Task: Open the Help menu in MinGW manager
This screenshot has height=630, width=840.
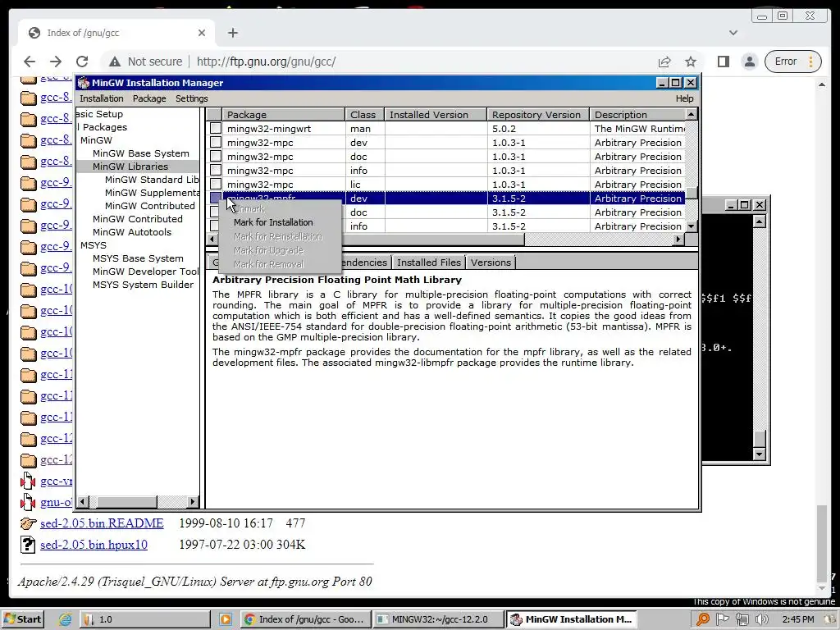Action: pyautogui.click(x=684, y=98)
